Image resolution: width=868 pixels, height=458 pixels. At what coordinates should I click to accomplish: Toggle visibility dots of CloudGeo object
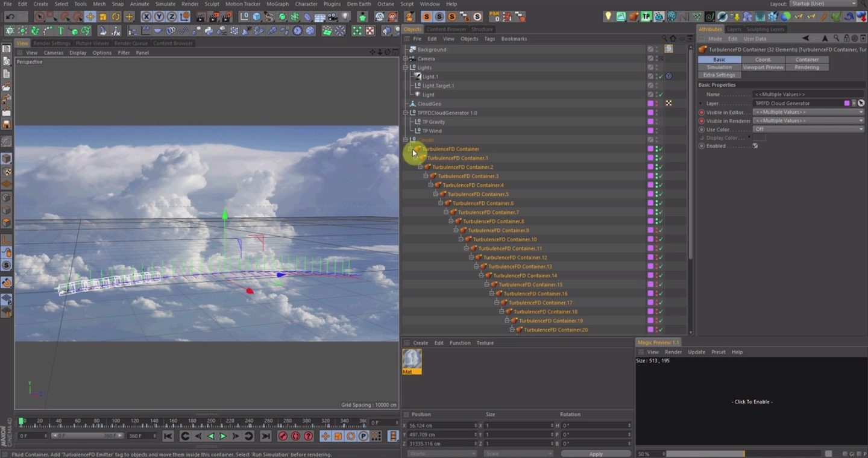coord(656,104)
